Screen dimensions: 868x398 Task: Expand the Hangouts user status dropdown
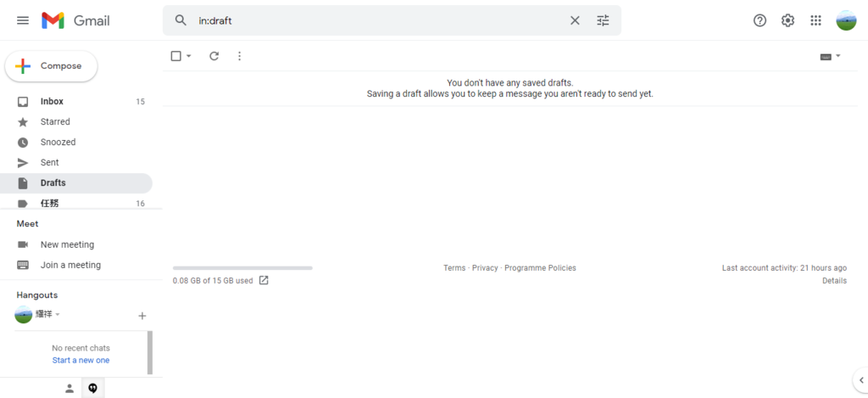tap(58, 315)
